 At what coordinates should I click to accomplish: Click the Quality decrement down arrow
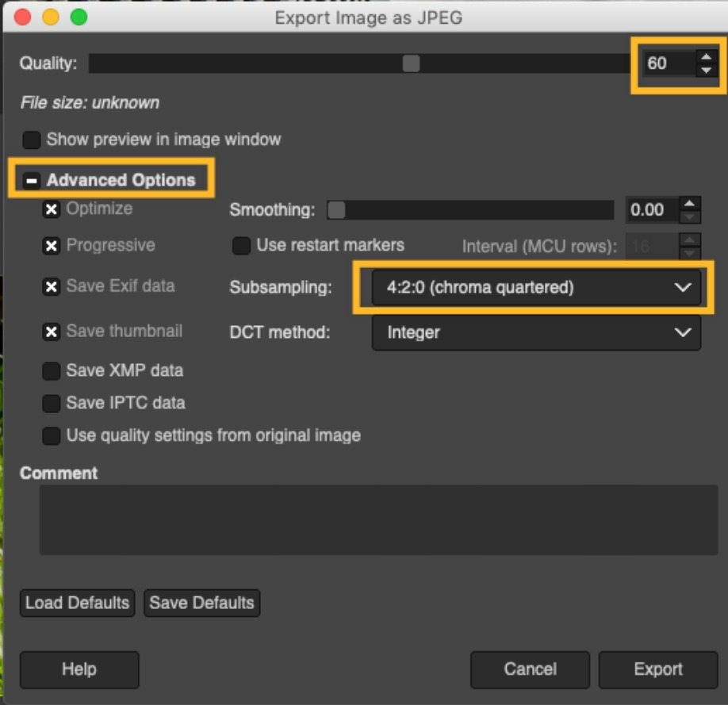[x=705, y=71]
